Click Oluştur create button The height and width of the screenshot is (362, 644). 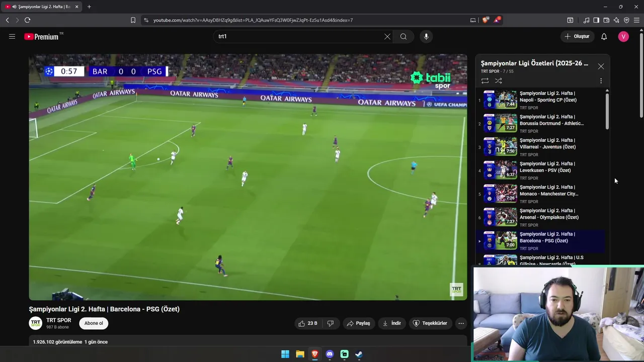(x=577, y=36)
